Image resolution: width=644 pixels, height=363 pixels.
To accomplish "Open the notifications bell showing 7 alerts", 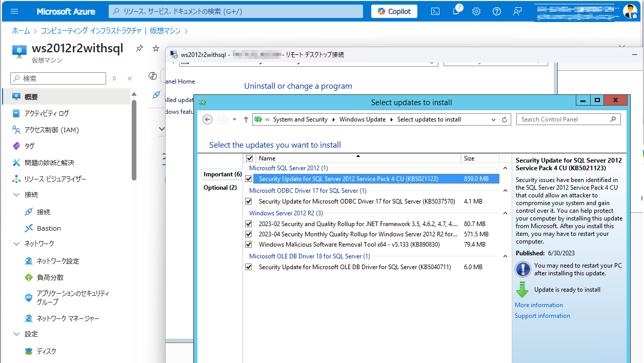I will (456, 11).
